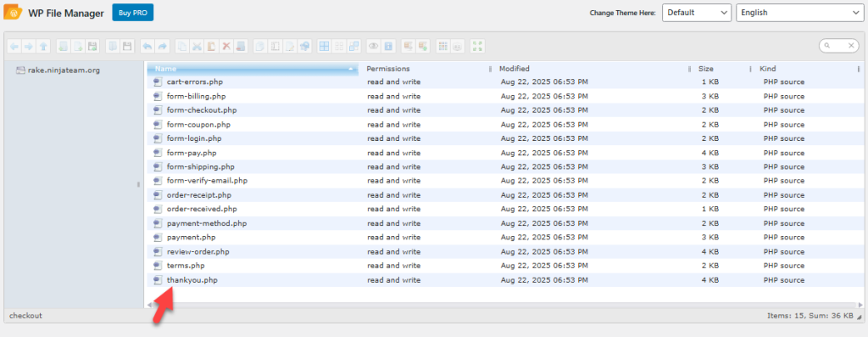Click the search magnifier icon

point(827,46)
